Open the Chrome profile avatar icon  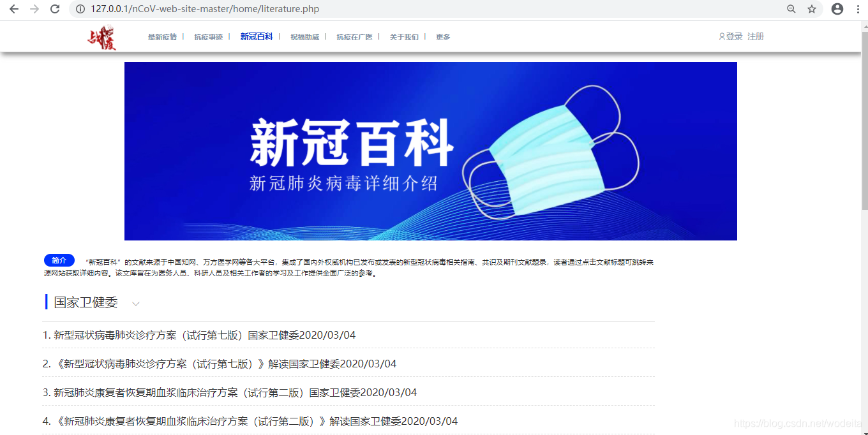coord(837,9)
